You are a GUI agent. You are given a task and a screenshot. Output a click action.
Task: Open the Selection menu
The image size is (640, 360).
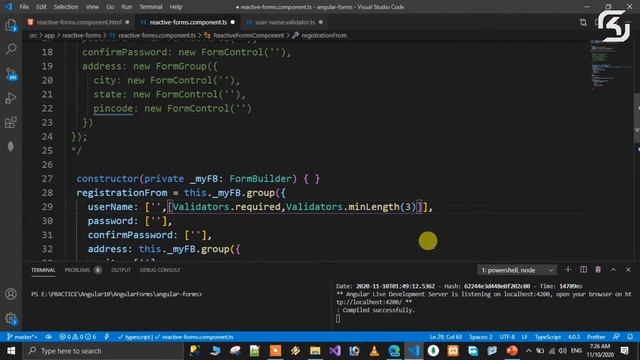66,7
